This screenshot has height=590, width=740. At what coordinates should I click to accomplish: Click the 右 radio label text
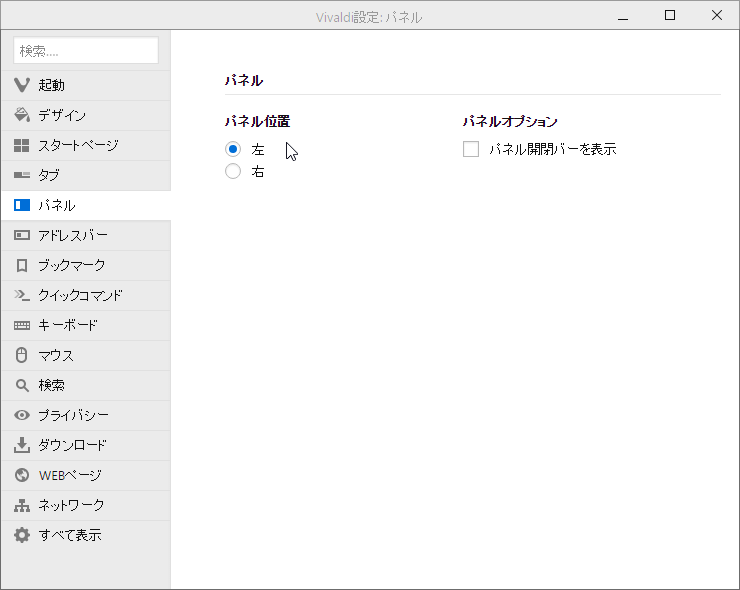coord(258,171)
